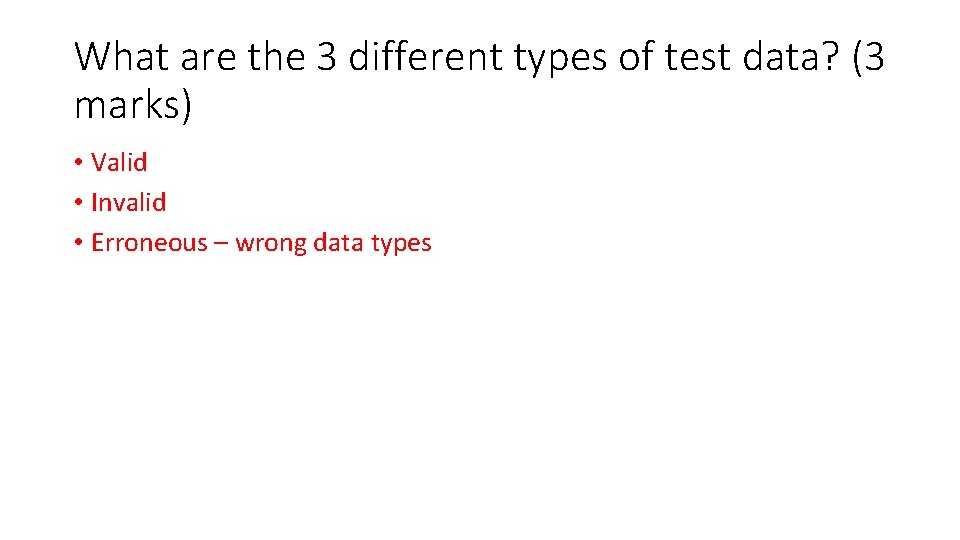Click the "(3" text ending the first title line

coord(868,57)
